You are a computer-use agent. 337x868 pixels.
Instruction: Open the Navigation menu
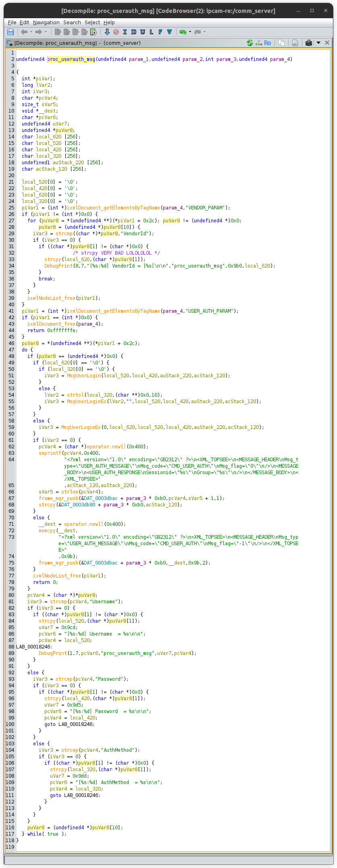coord(46,23)
